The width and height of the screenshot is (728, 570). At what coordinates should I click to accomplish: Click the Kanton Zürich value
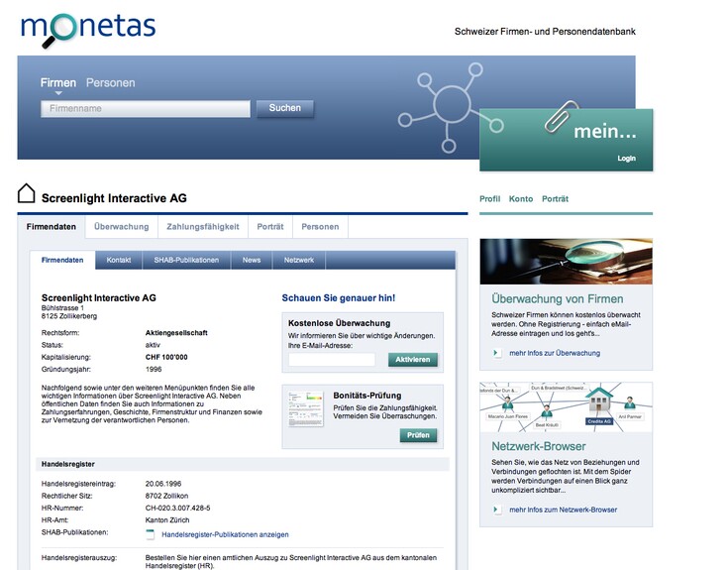pyautogui.click(x=167, y=520)
